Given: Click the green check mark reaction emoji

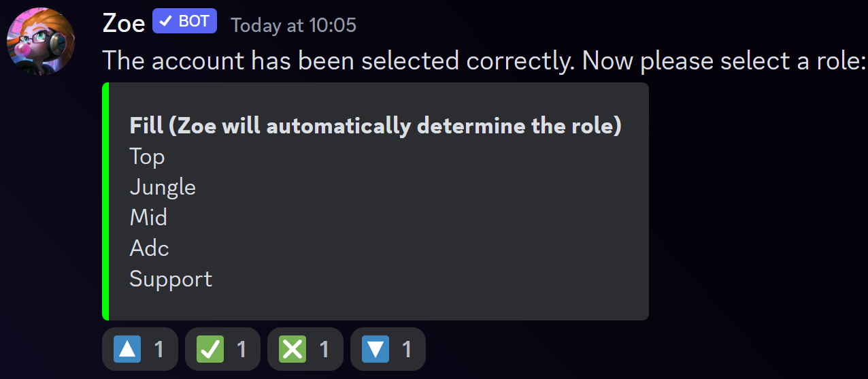Looking at the screenshot, I should coord(210,350).
